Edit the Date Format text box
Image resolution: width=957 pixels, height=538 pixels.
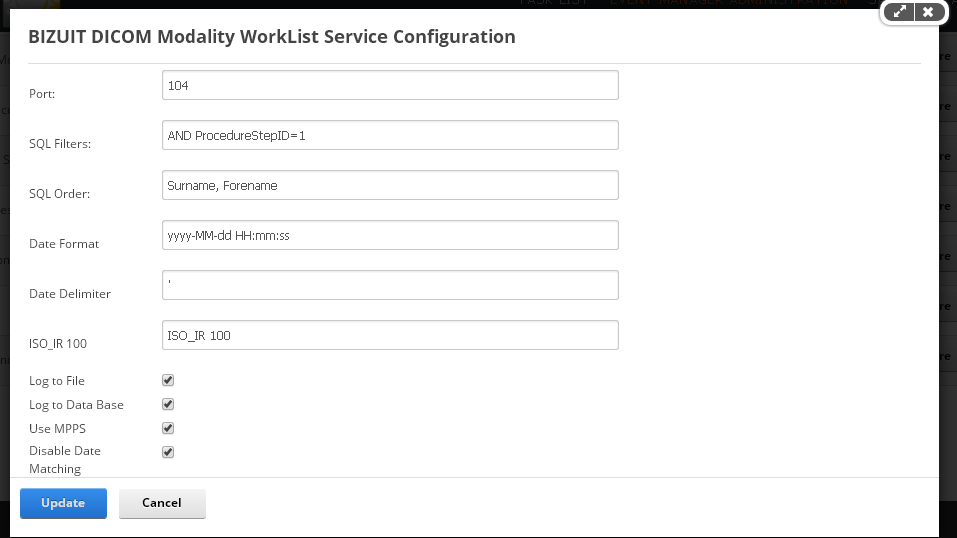click(390, 235)
